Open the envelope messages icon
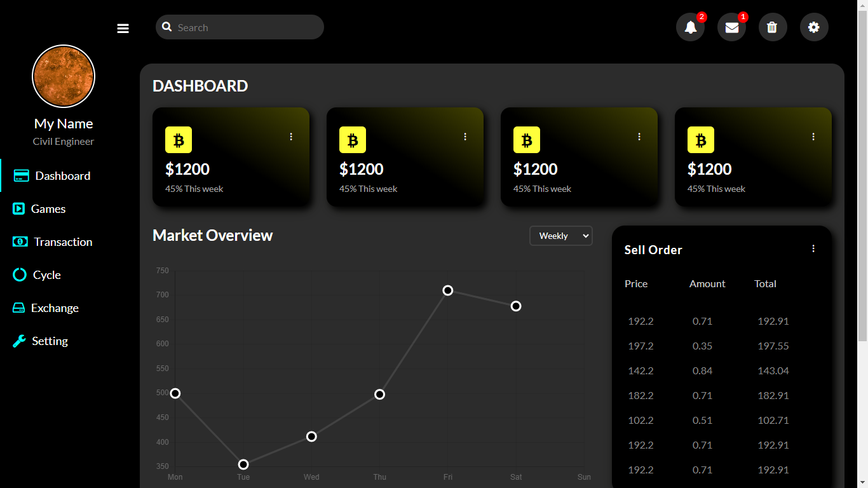Viewport: 868px width, 488px height. (x=732, y=27)
